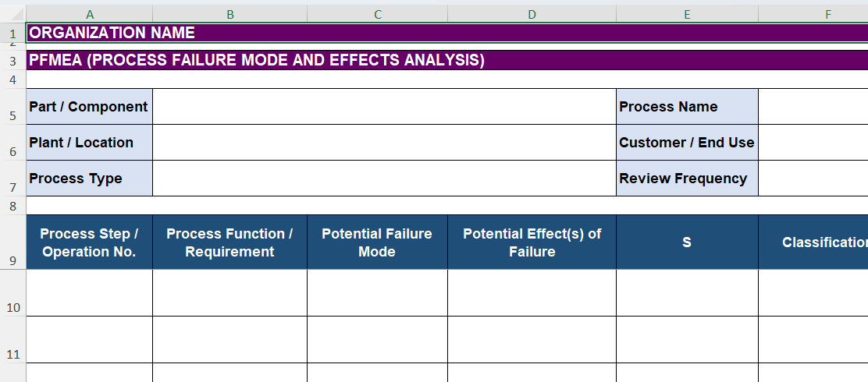
Task: Select column E header
Action: pyautogui.click(x=687, y=14)
